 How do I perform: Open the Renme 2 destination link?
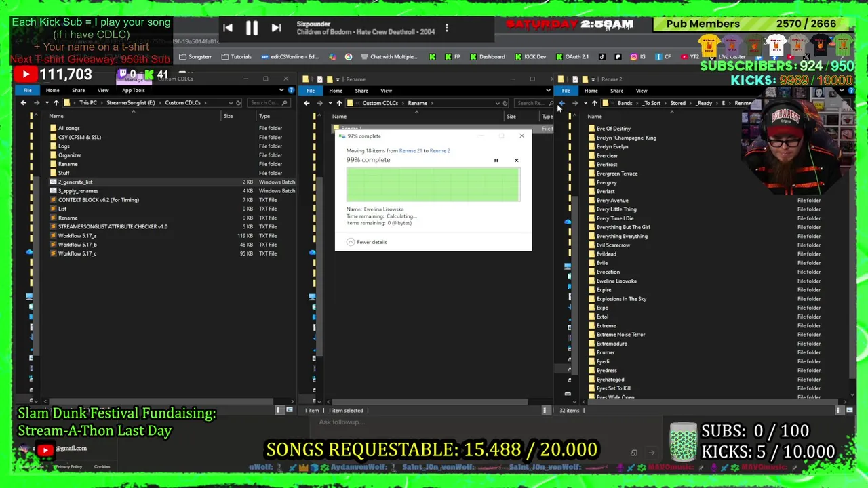439,150
